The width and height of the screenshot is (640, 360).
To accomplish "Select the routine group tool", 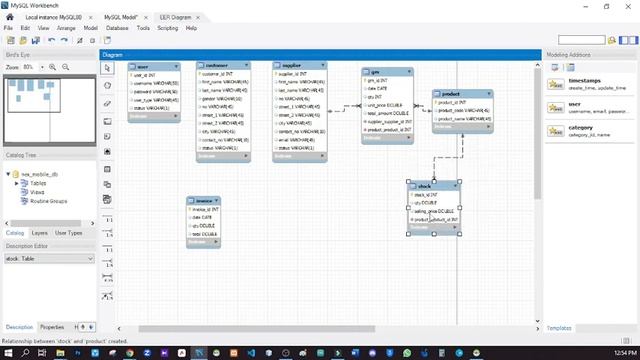I will [107, 199].
